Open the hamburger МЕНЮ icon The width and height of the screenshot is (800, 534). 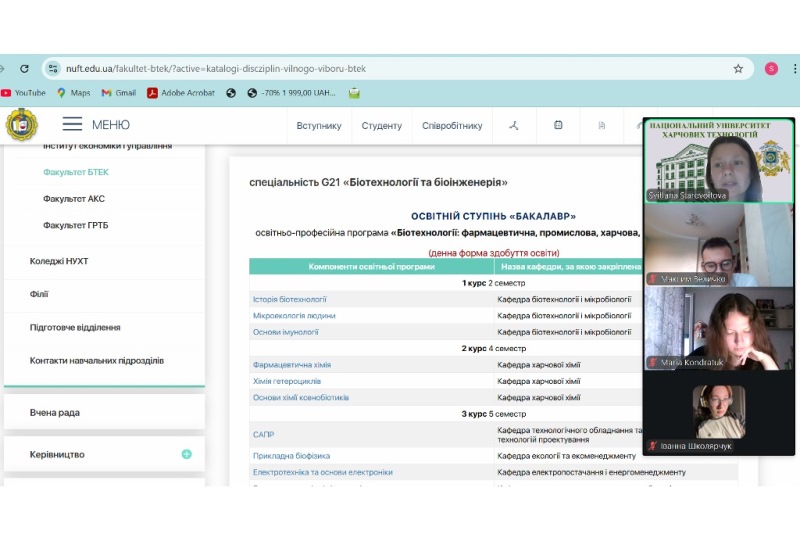(x=72, y=125)
